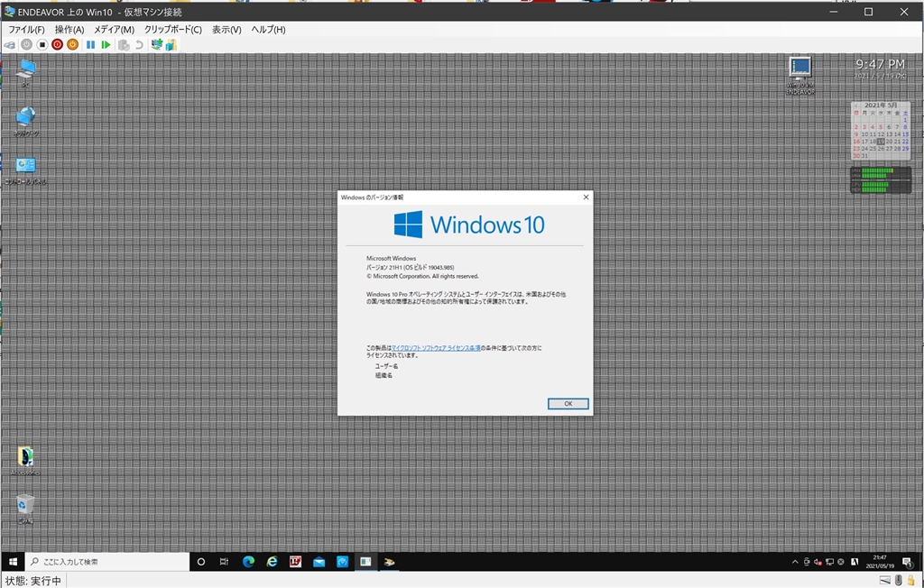924x588 pixels.
Task: Click the 状態: 実行中 status text
Action: [33, 581]
